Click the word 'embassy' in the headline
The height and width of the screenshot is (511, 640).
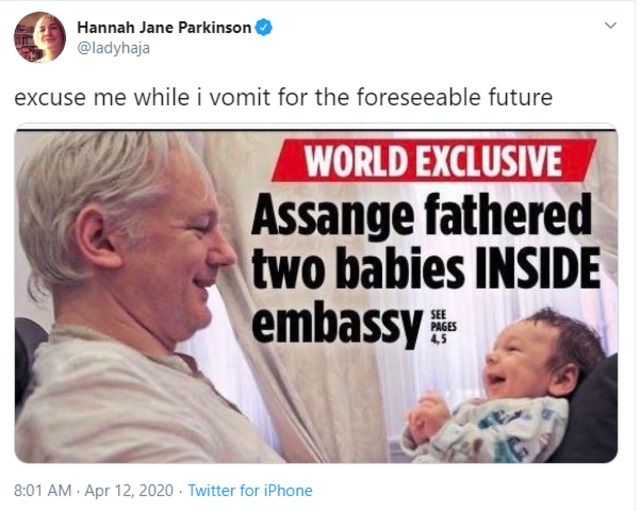coord(337,323)
